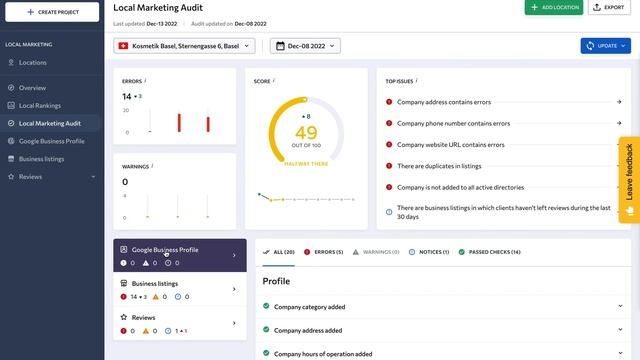The height and width of the screenshot is (360, 640).
Task: Open Google Business Profile sidebar item
Action: [x=51, y=141]
